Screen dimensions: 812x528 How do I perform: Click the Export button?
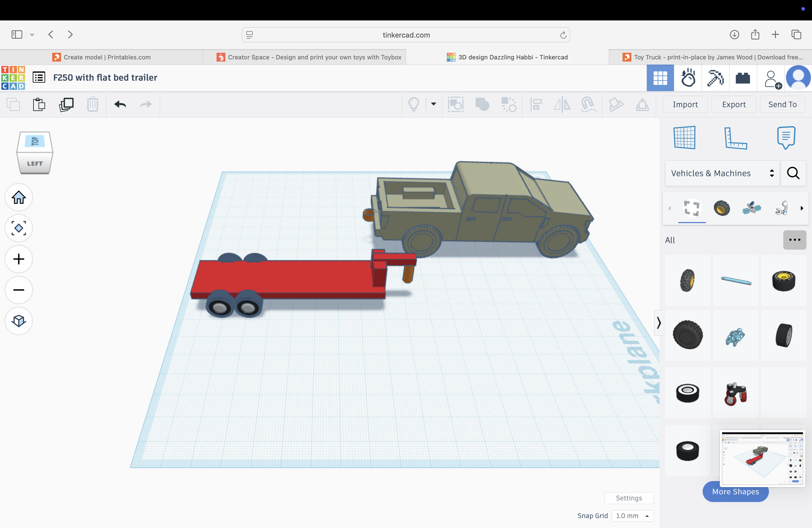(x=734, y=104)
